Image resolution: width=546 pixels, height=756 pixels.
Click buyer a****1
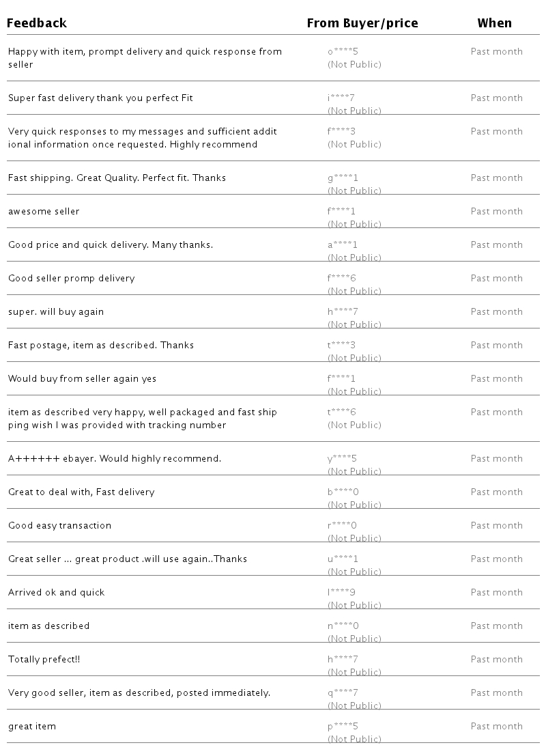pos(343,245)
